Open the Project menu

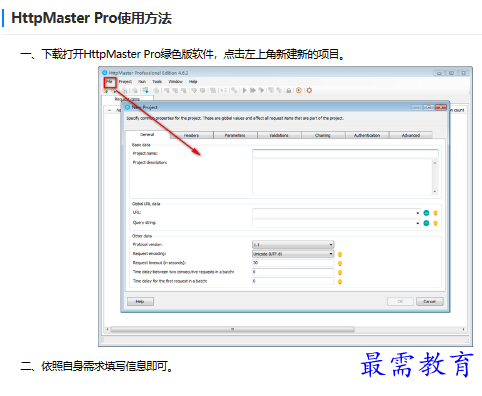pyautogui.click(x=125, y=82)
